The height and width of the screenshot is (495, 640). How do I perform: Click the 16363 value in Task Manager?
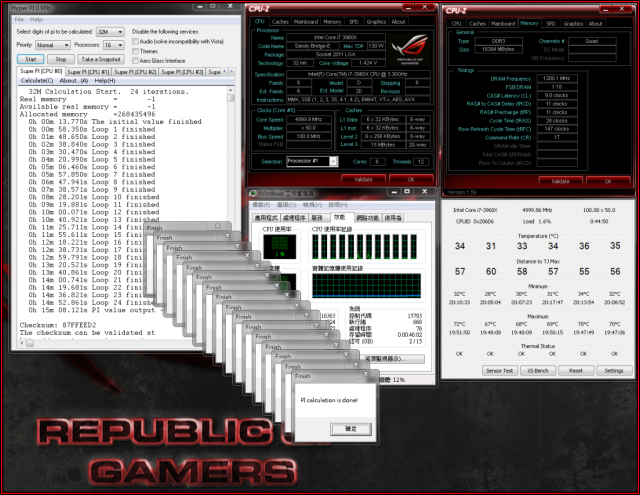point(328,316)
